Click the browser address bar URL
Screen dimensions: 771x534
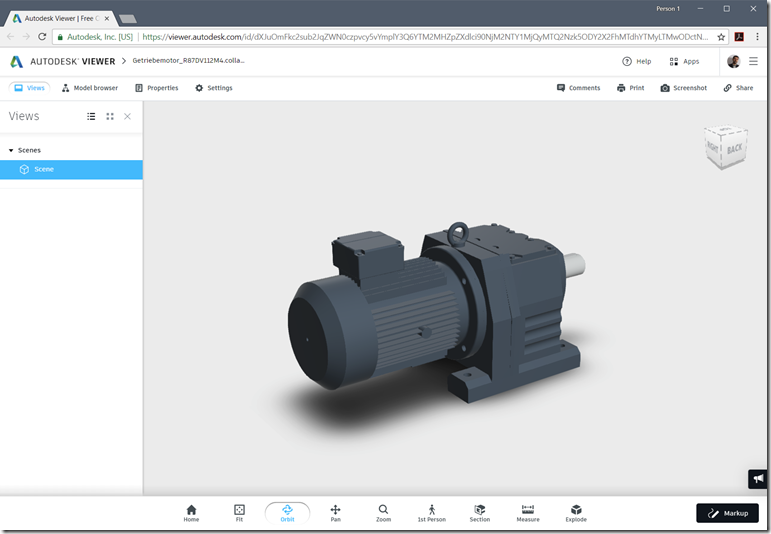tap(425, 37)
